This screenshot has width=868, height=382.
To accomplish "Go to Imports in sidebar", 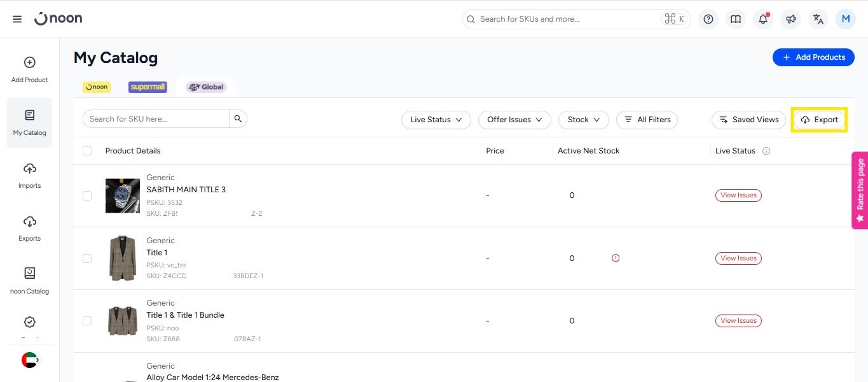I will [x=29, y=175].
